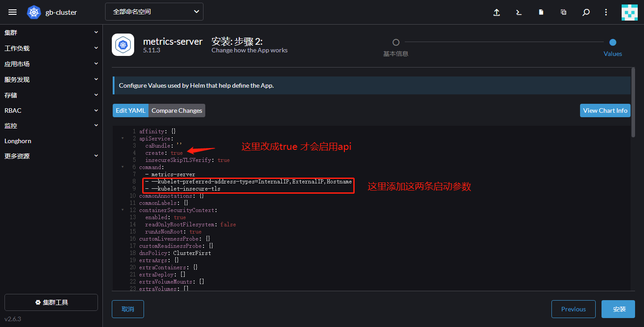Click the '- metrics-server' command line
This screenshot has height=327, width=644.
pos(170,174)
